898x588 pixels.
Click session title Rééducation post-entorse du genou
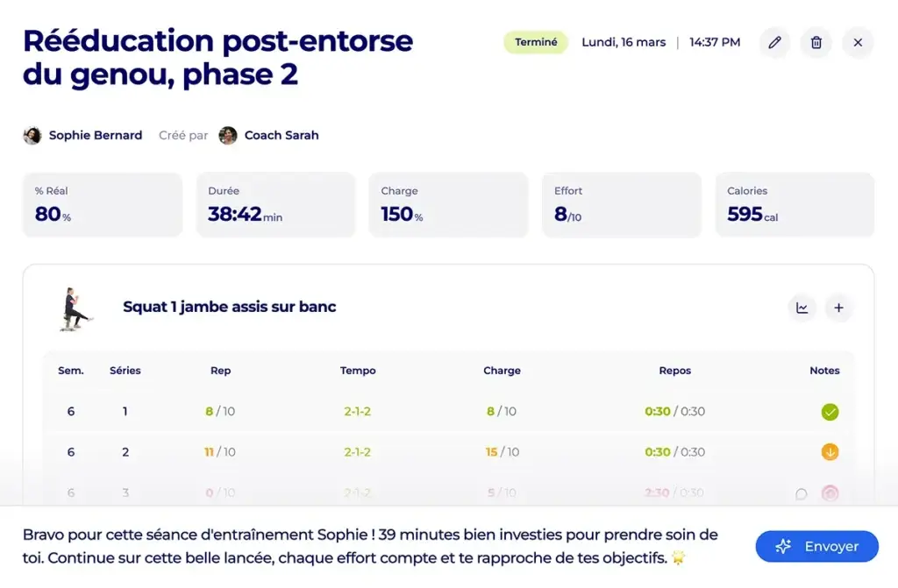(217, 57)
